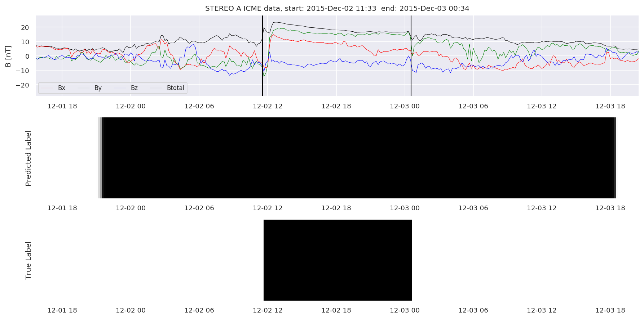Click the black true-label region

tap(338, 260)
